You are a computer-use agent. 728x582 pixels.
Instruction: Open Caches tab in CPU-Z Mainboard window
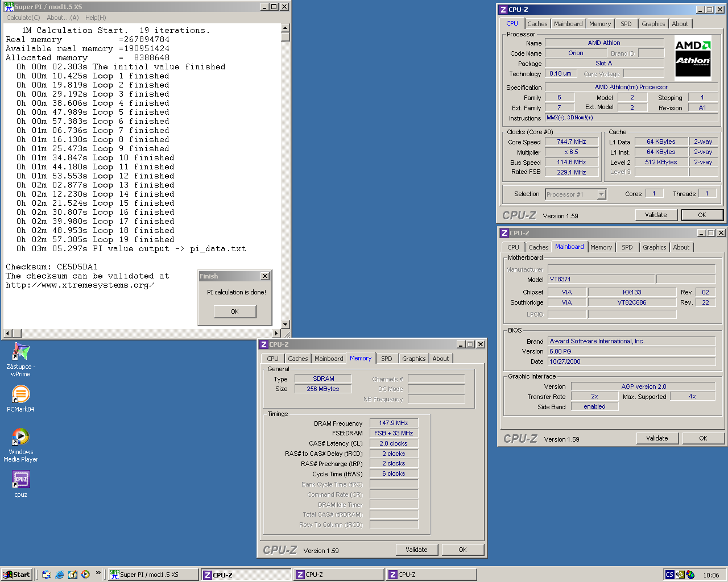click(x=538, y=247)
